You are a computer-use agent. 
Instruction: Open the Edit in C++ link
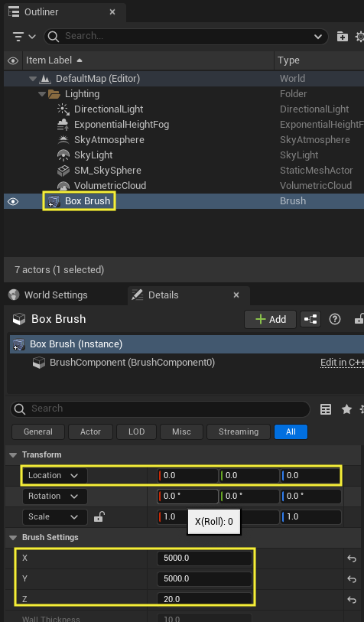click(x=342, y=363)
